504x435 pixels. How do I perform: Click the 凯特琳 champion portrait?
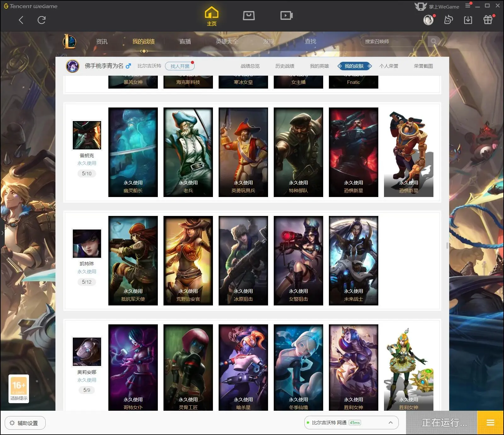(87, 244)
